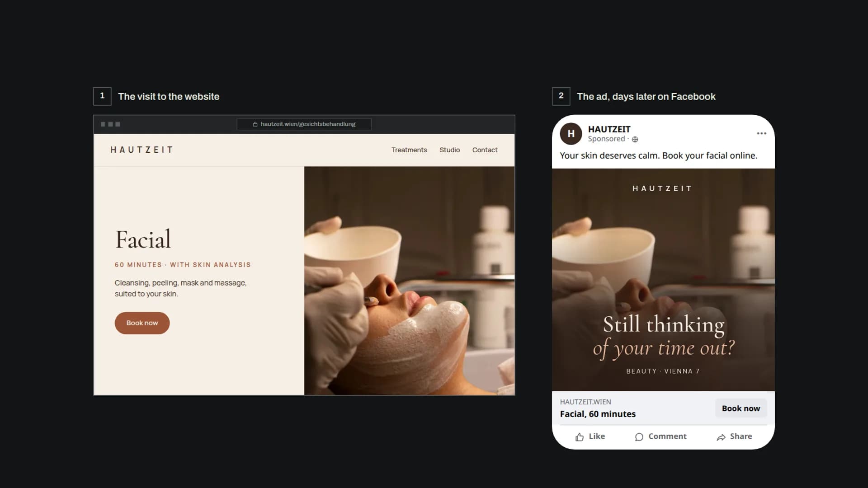Viewport: 868px width, 488px height.
Task: Click the 'Sponsored' label in the ad
Action: point(606,139)
